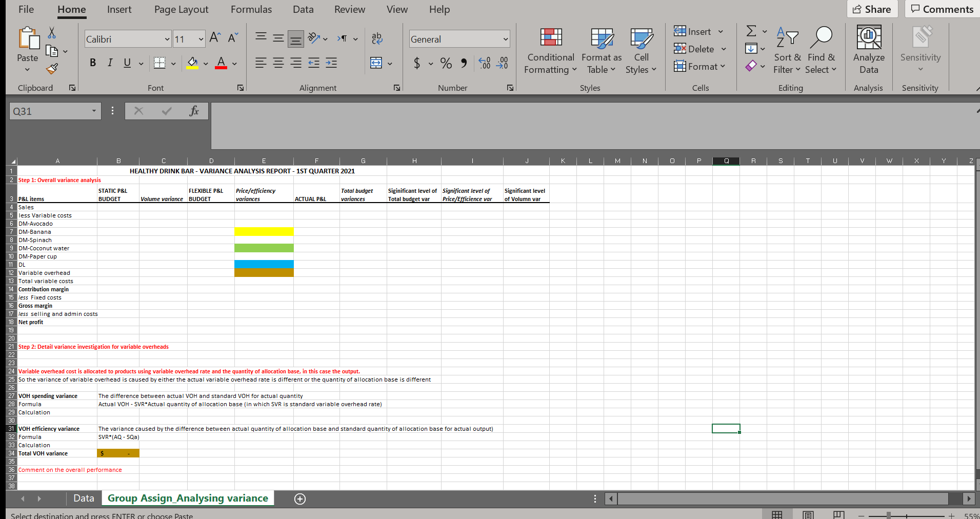Apply red Font Color
Screen dimensions: 980x519
tap(221, 63)
